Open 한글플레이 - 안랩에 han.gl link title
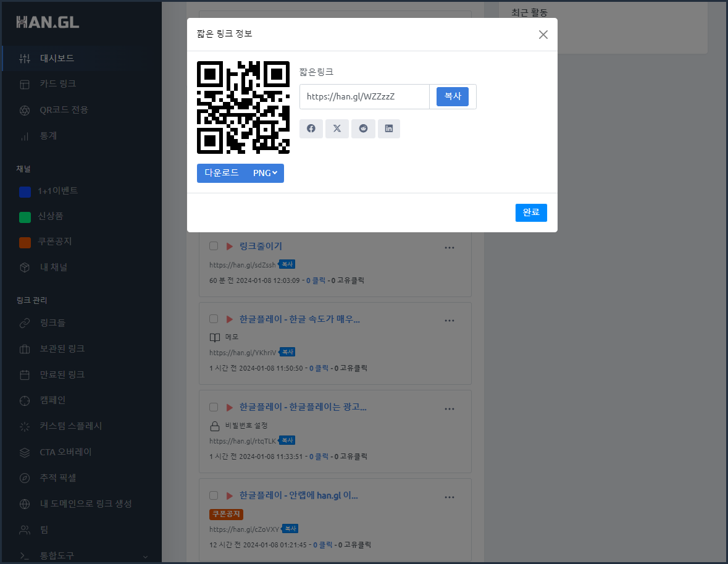This screenshot has height=564, width=728. coord(298,495)
